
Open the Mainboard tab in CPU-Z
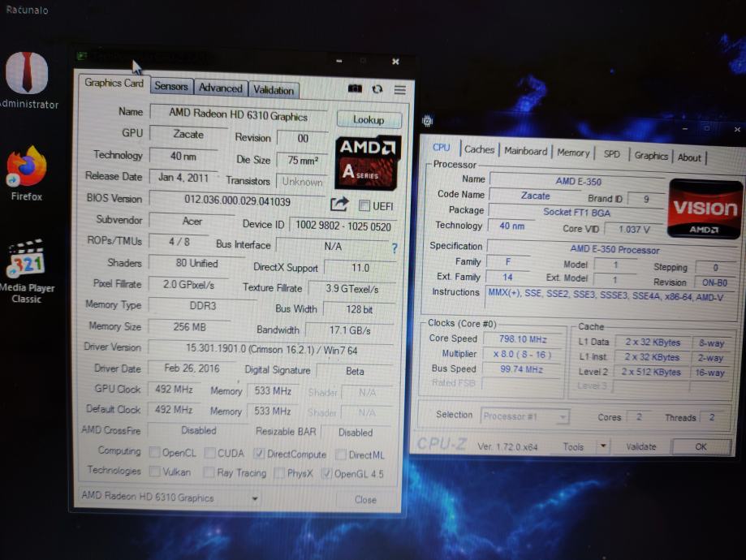pyautogui.click(x=525, y=151)
